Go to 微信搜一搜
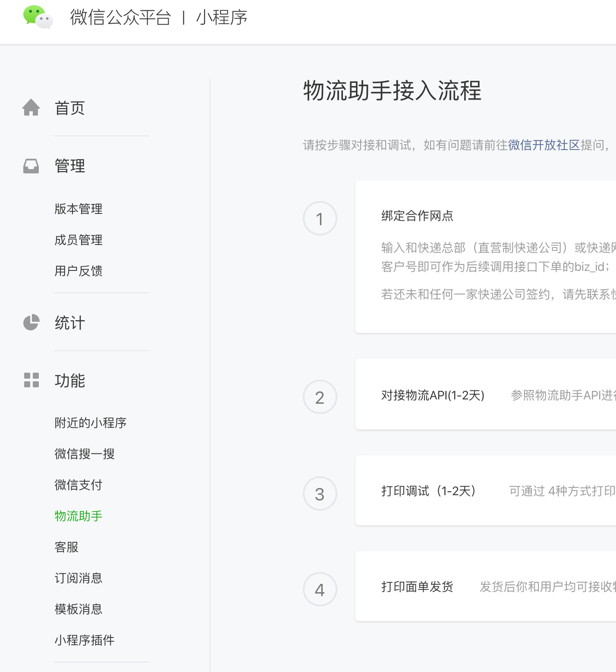The width and height of the screenshot is (616, 672). click(x=85, y=454)
